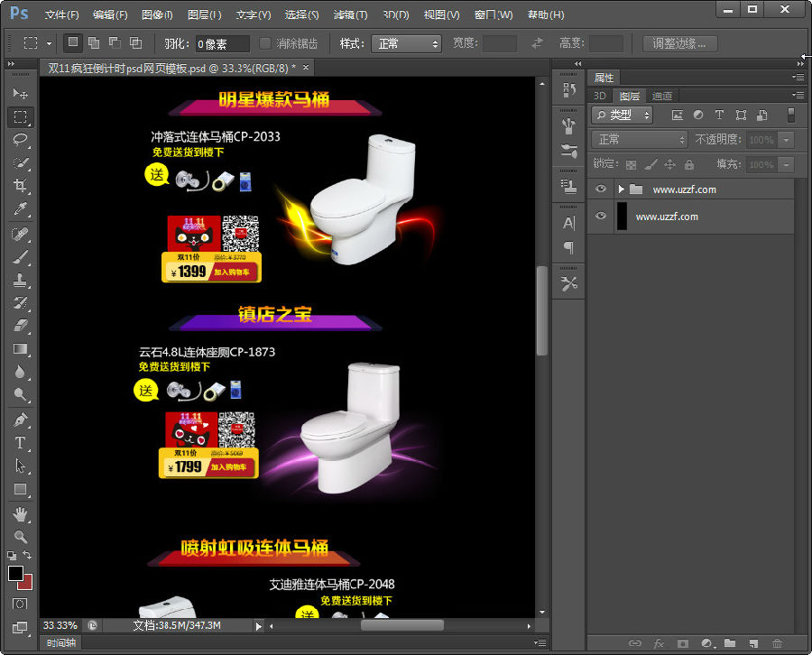This screenshot has width=812, height=655.
Task: Hide the www.uzzf.com group layer
Action: pos(601,189)
